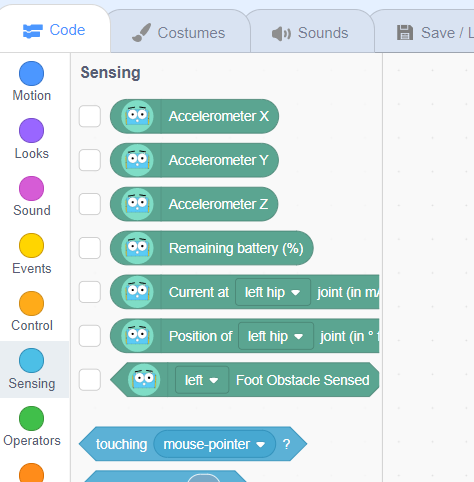This screenshot has height=482, width=474.
Task: Check the Remaining battery (%) checkbox
Action: pos(90,248)
